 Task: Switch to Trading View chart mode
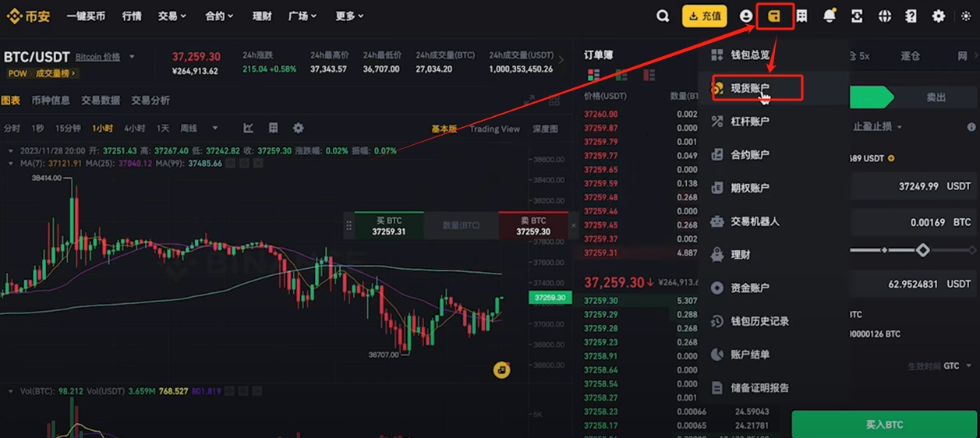pyautogui.click(x=494, y=129)
